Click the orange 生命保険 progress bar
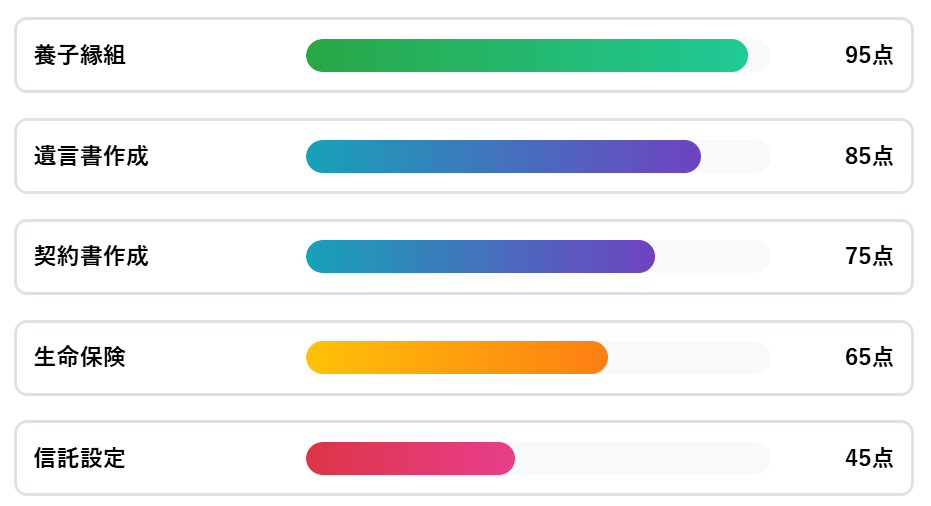The width and height of the screenshot is (931, 506). pyautogui.click(x=457, y=358)
